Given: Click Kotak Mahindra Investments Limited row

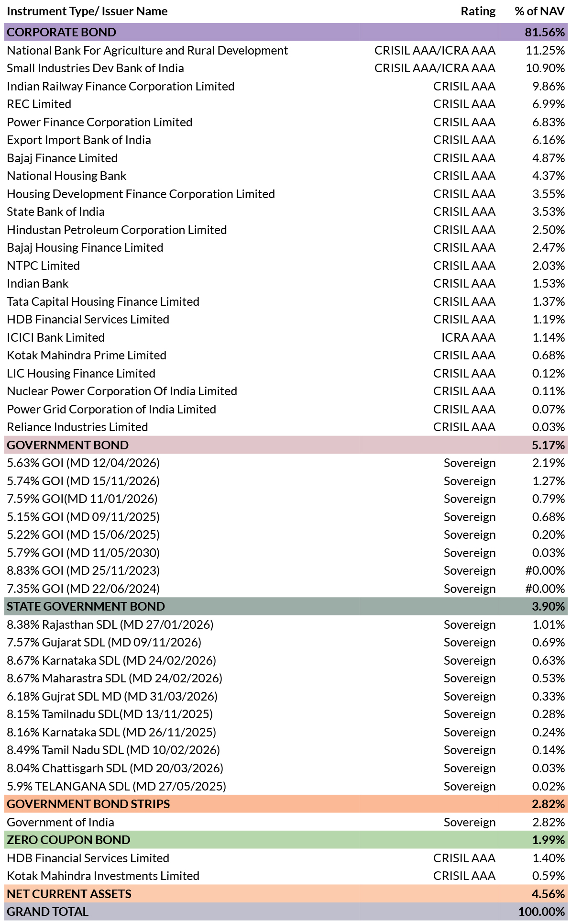Looking at the screenshot, I should point(285,876).
